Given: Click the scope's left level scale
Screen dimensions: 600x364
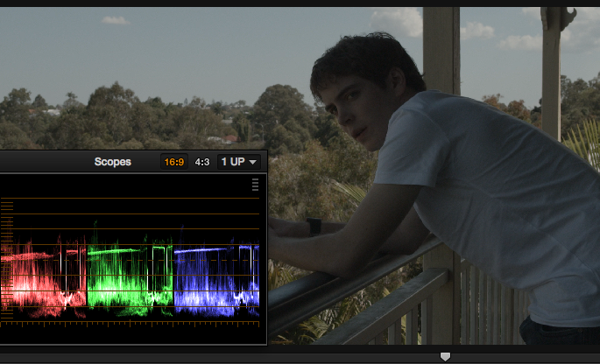Looking at the screenshot, I should click(7, 260).
